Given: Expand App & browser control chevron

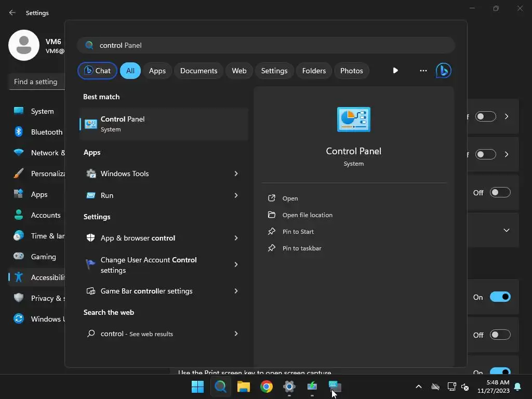Looking at the screenshot, I should [x=236, y=238].
